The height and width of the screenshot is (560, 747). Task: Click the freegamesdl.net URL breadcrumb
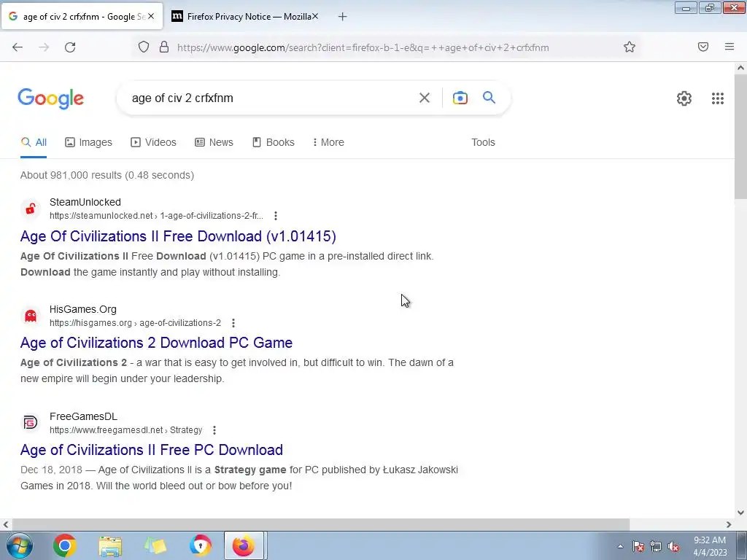click(125, 430)
